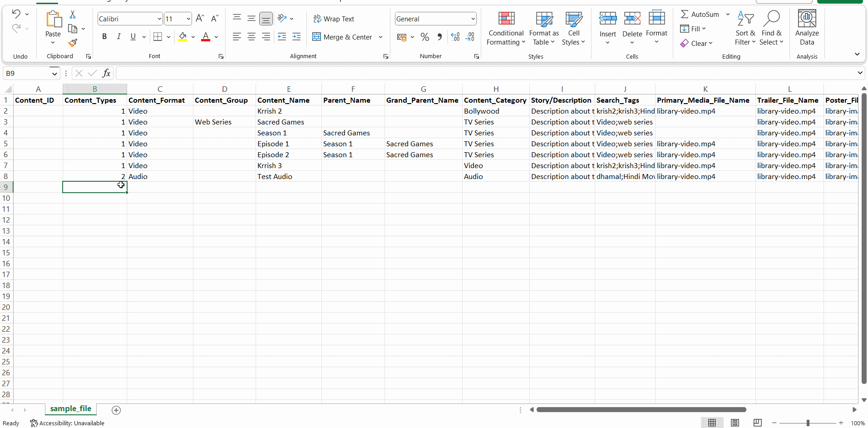Click the Merge & Center button
The image size is (868, 428).
(x=342, y=37)
